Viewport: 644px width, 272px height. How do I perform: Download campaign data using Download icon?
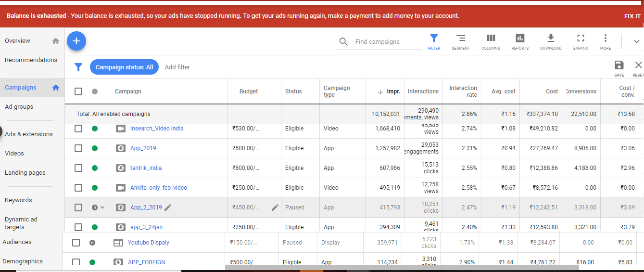pos(551,41)
